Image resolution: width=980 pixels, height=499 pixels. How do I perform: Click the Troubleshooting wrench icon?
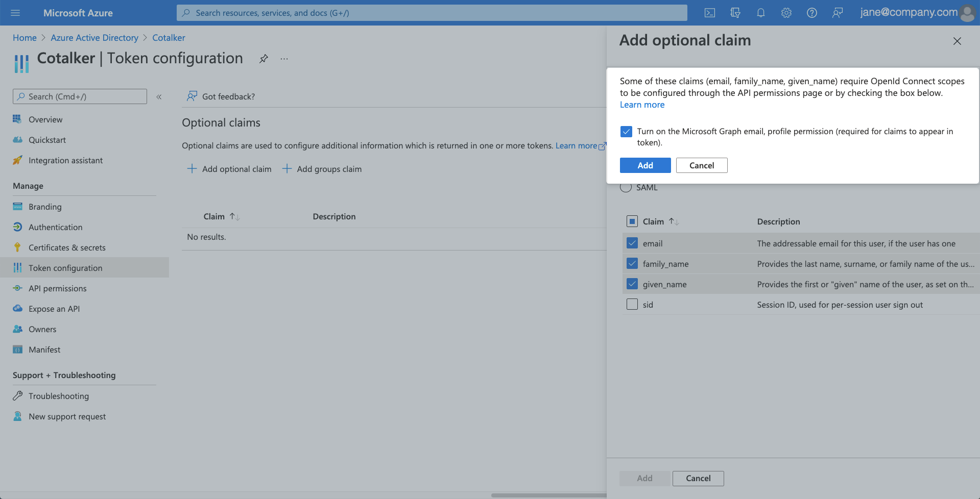[x=17, y=395]
